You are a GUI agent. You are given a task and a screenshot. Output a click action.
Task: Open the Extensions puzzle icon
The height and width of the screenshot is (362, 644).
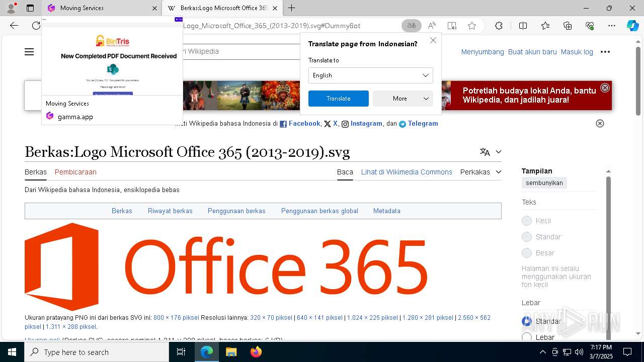pos(499,26)
